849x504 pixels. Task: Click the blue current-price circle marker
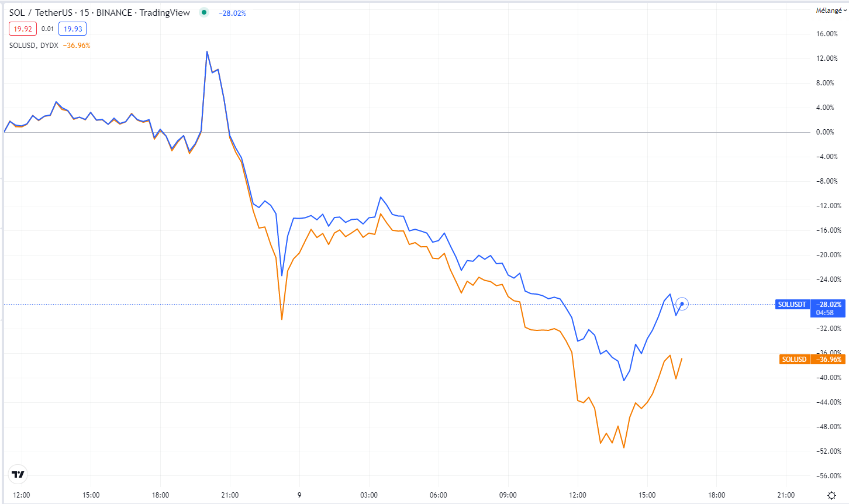click(682, 304)
